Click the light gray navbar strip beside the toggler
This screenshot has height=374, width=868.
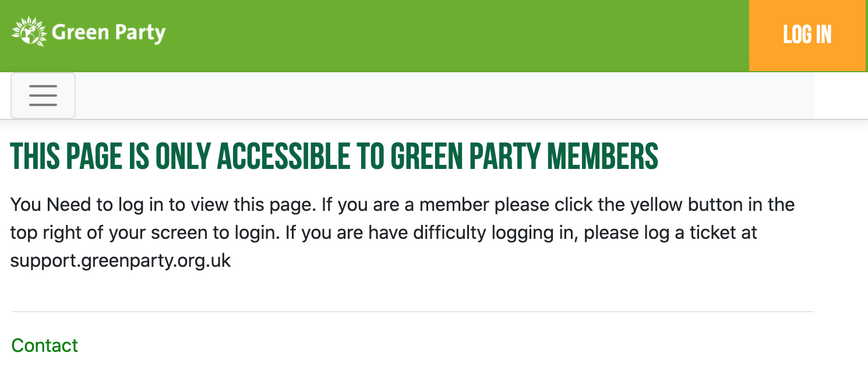[x=443, y=96]
